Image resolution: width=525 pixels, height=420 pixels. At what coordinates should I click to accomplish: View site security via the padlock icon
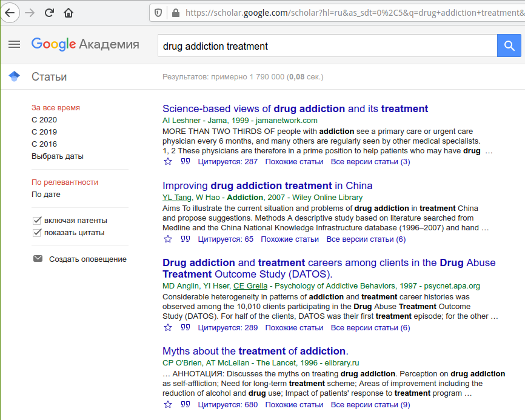[175, 13]
